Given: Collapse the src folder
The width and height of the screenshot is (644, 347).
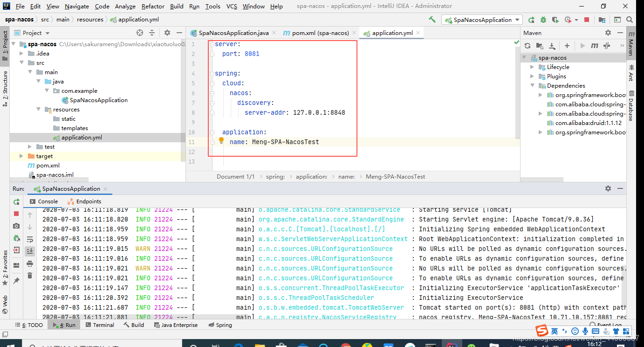Looking at the screenshot, I should (21, 62).
